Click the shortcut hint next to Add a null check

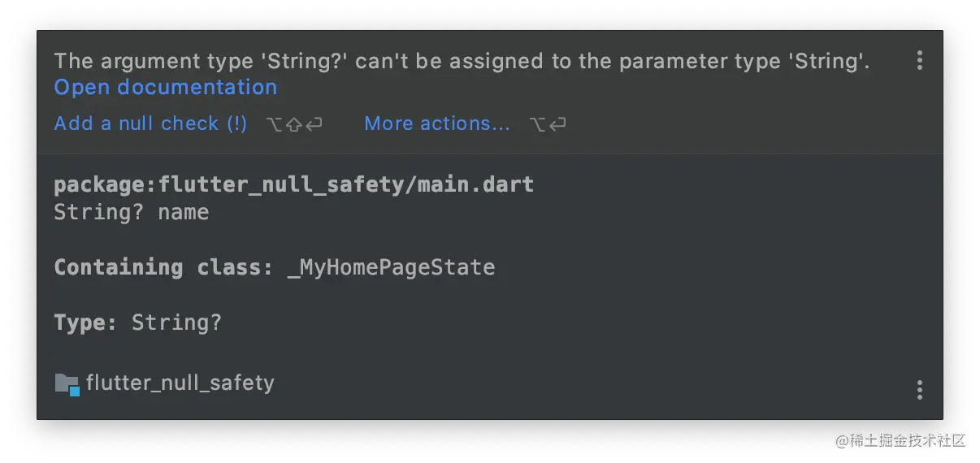(294, 124)
